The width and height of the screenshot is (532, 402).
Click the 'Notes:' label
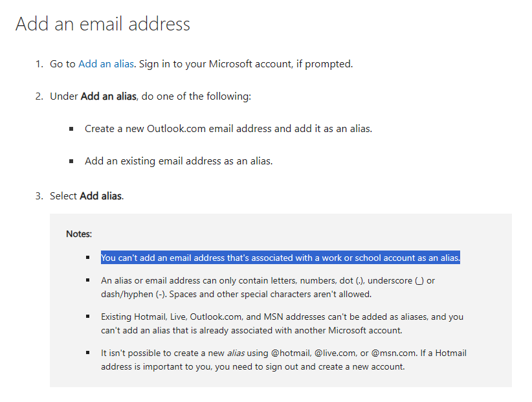point(79,234)
